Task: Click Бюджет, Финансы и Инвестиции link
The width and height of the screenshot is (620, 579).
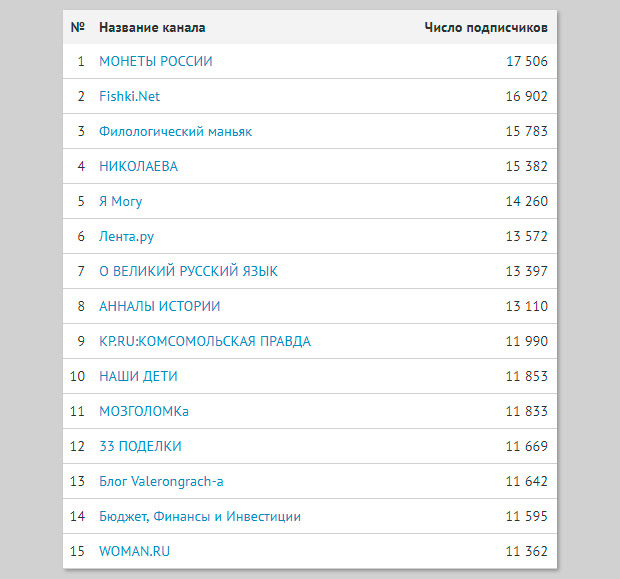Action: (200, 516)
